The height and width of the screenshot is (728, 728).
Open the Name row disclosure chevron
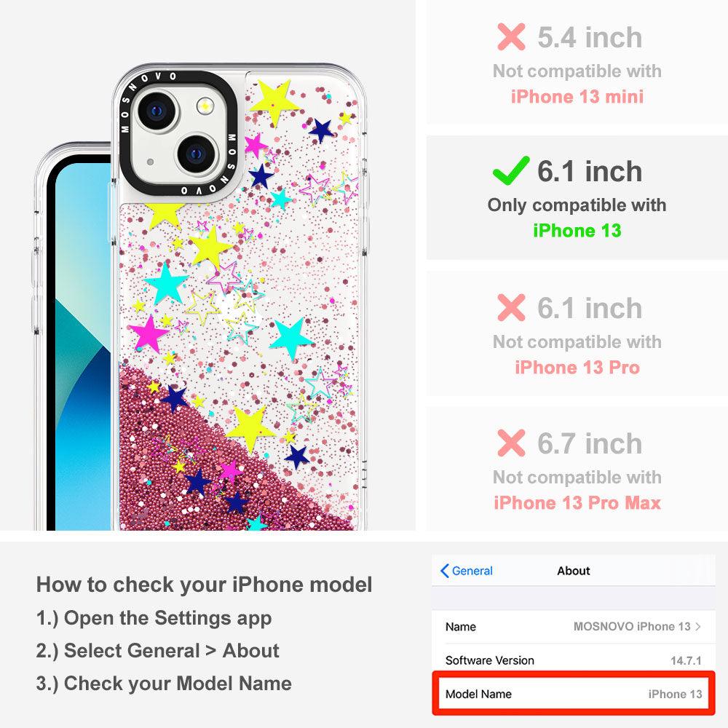click(x=698, y=627)
